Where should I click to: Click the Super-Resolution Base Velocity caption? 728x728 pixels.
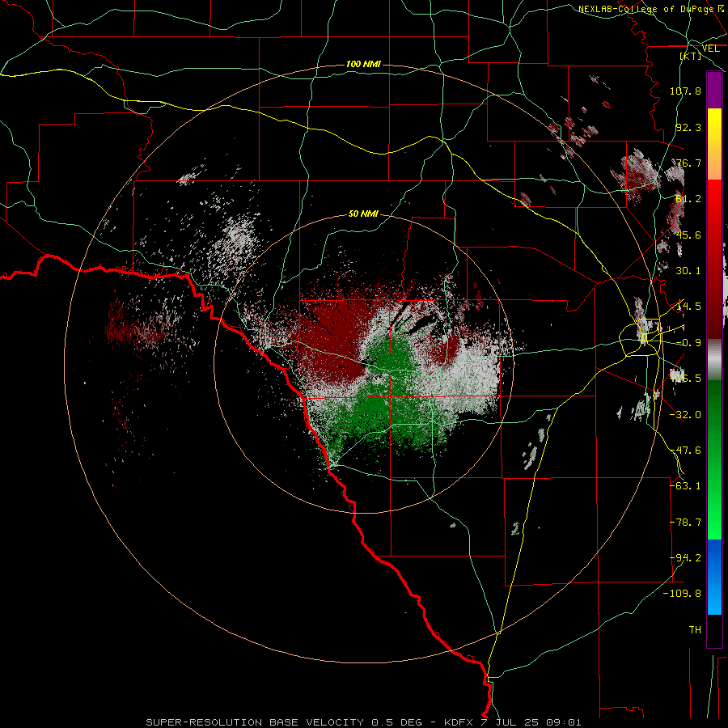click(x=363, y=722)
